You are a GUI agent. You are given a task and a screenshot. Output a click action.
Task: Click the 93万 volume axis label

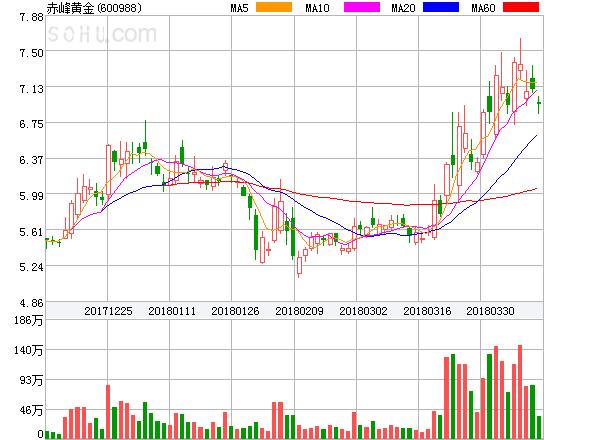tap(31, 380)
